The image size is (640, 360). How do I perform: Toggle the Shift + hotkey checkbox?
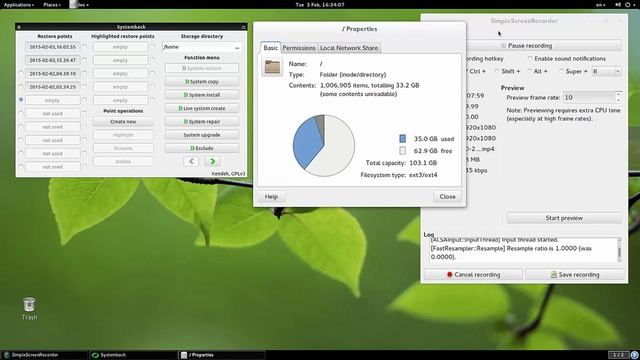497,71
